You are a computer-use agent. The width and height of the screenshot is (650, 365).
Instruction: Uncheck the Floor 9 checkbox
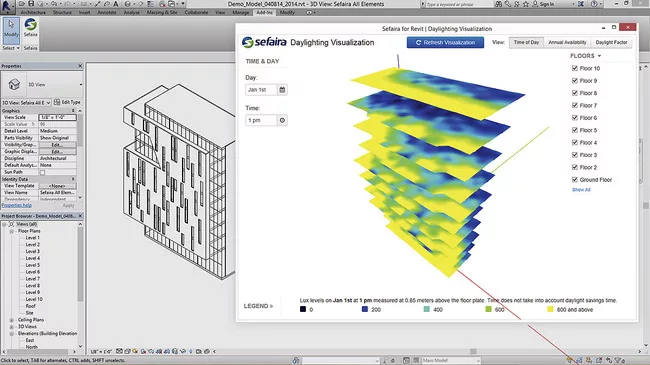click(x=575, y=80)
